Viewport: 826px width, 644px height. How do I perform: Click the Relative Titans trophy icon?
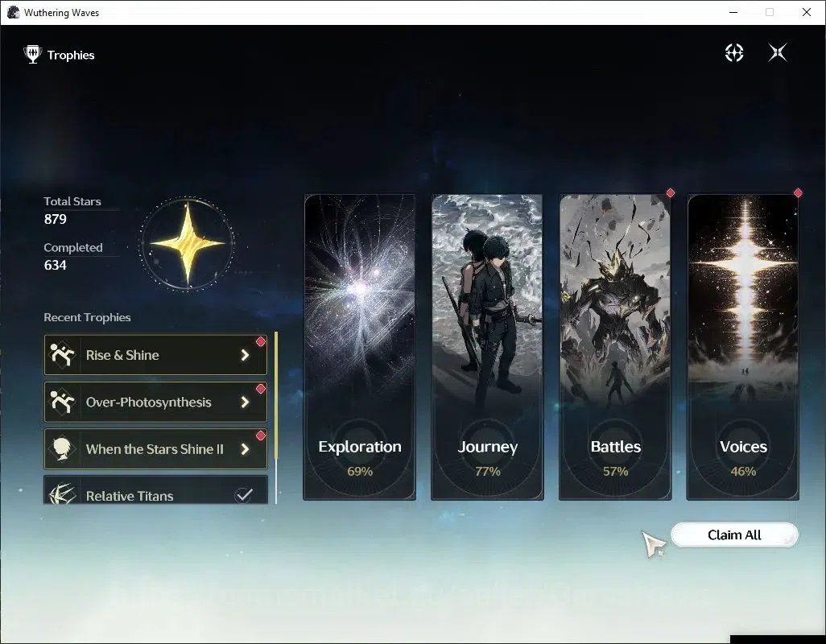click(62, 494)
